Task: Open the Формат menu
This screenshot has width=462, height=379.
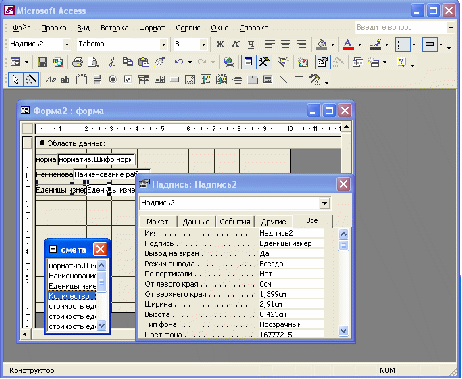Action: 152,28
